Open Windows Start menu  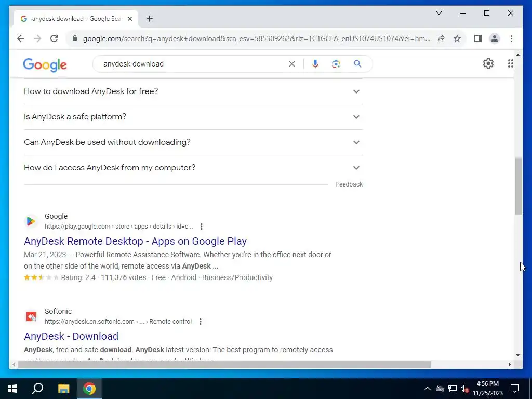[x=12, y=389]
